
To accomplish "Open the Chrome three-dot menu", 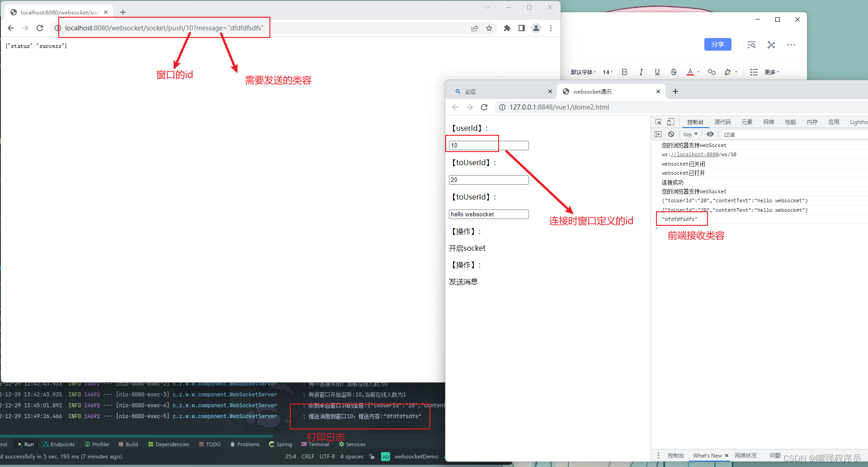I will tap(551, 28).
